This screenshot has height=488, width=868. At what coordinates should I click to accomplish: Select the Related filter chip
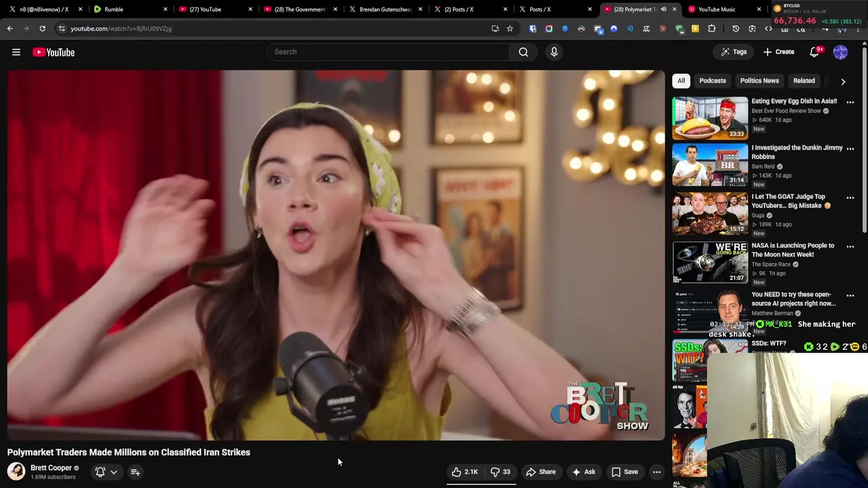point(804,81)
